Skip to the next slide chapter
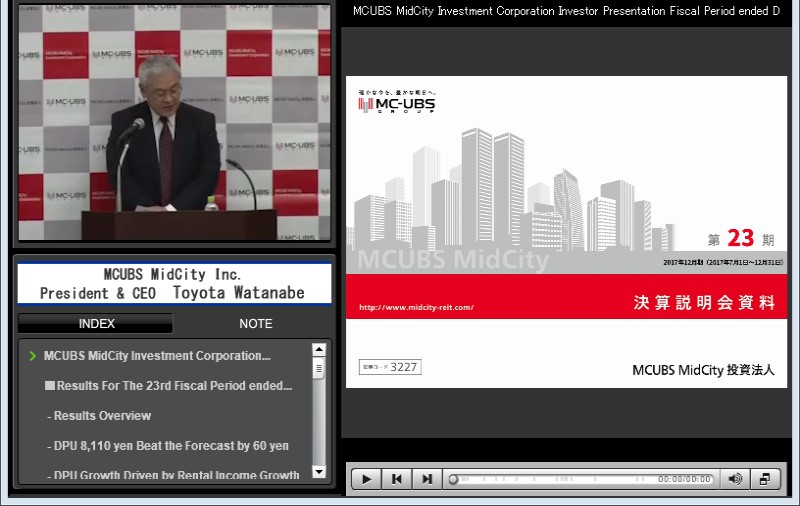The width and height of the screenshot is (800, 506). click(x=427, y=479)
